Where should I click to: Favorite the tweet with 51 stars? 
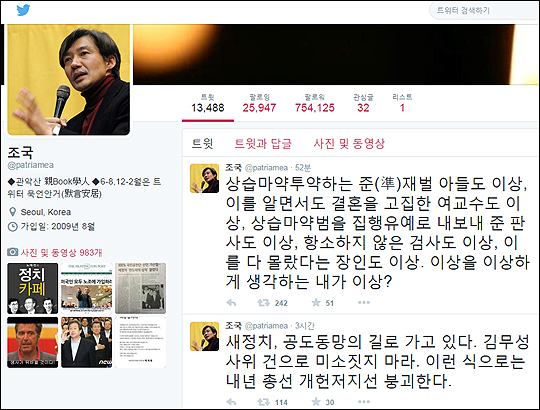click(x=316, y=303)
